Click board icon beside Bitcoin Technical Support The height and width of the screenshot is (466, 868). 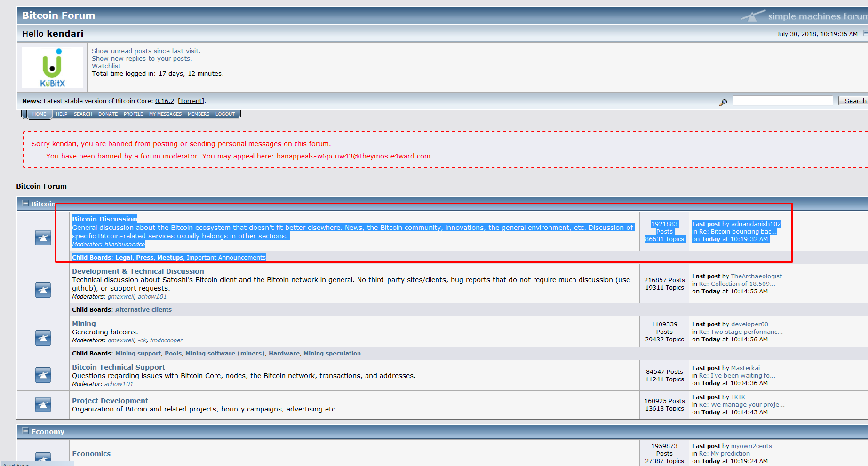point(43,375)
